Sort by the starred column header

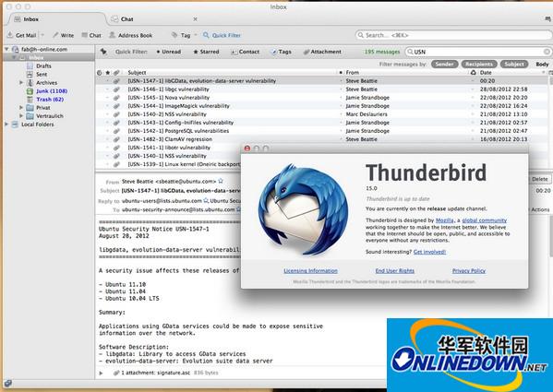[x=108, y=73]
